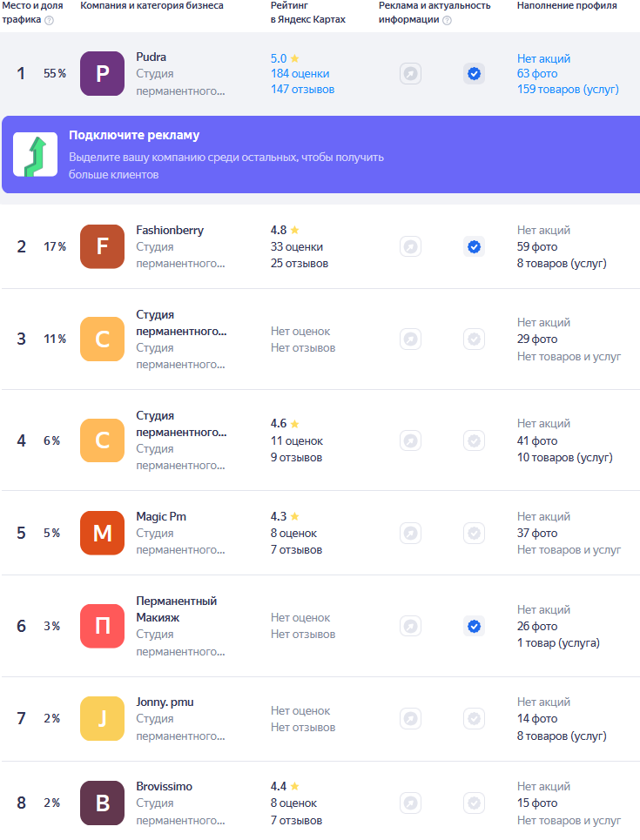This screenshot has width=640, height=840.
Task: Click the Brovissimo B logo
Action: pyautogui.click(x=103, y=803)
